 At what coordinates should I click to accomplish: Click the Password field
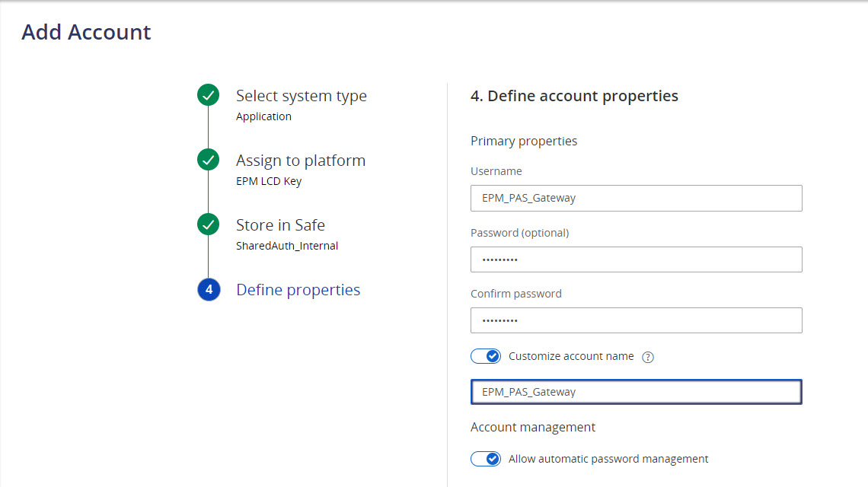pyautogui.click(x=636, y=259)
